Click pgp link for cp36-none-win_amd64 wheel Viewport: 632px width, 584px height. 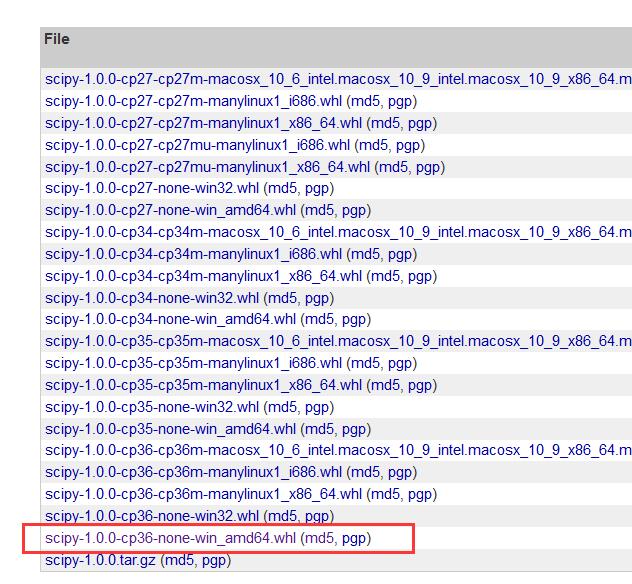[x=354, y=539]
